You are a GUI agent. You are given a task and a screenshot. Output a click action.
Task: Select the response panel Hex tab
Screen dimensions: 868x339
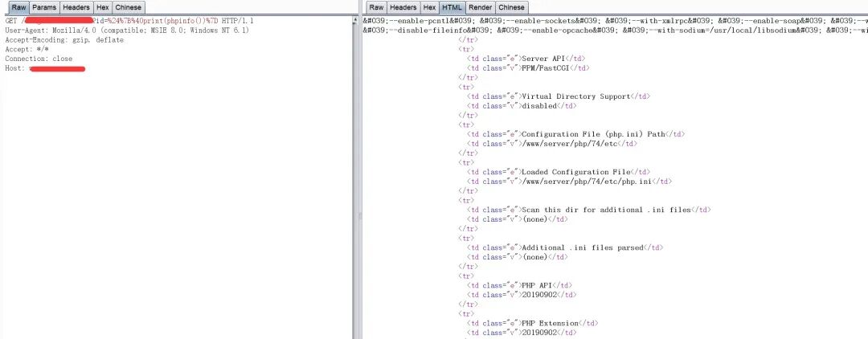pyautogui.click(x=429, y=7)
